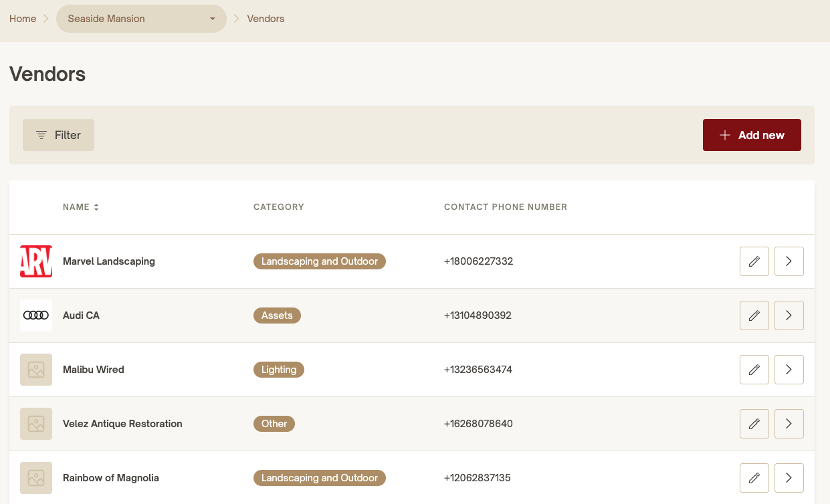The image size is (830, 504).
Task: Select Vendors breadcrumb item
Action: (266, 19)
